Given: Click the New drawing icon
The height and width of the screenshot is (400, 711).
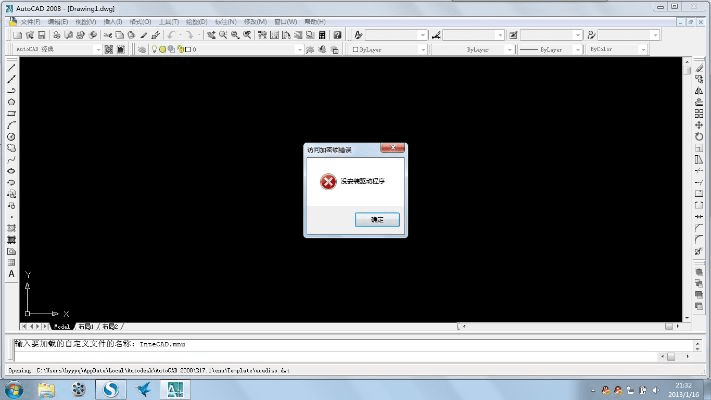Looking at the screenshot, I should (14, 35).
